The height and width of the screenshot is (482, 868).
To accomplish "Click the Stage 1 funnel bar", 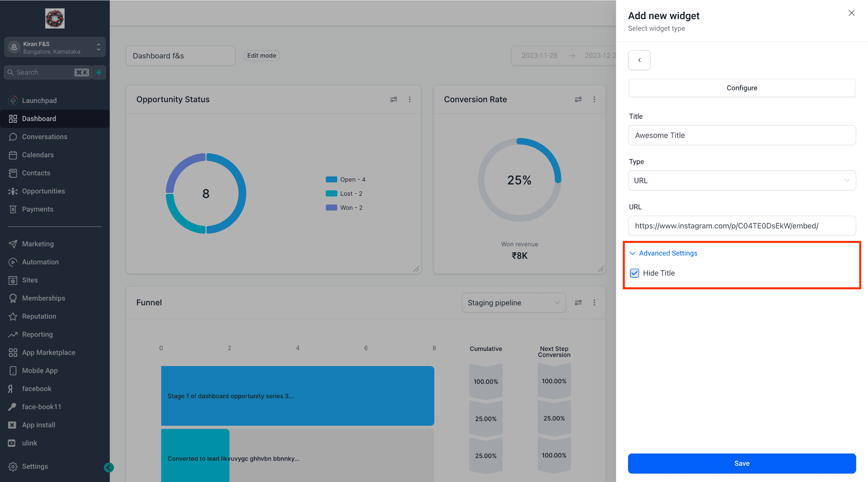I will [298, 396].
